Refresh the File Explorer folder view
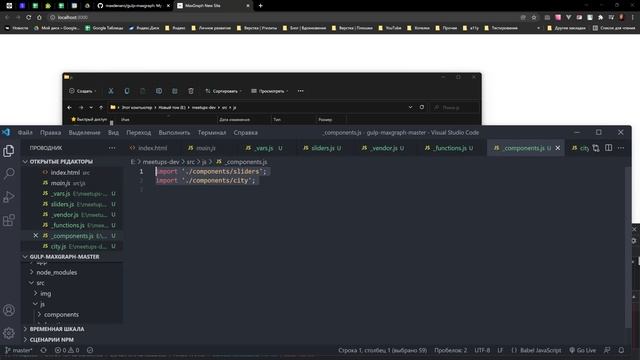 pyautogui.click(x=422, y=107)
